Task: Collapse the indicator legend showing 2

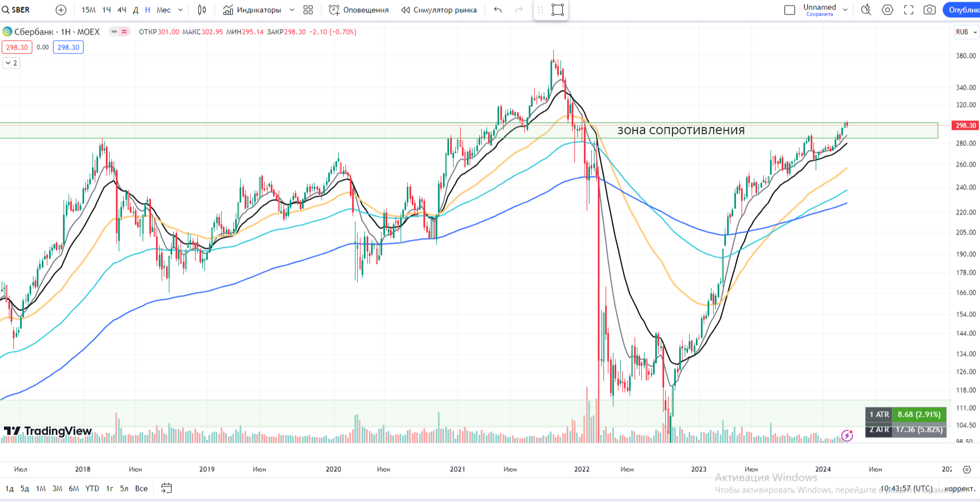Action: 11,63
